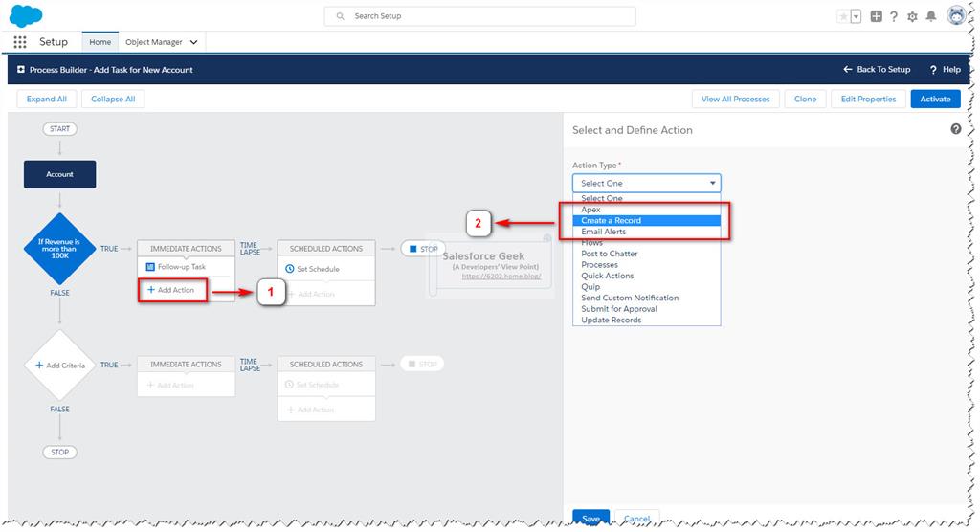Click the Cancel button

[x=636, y=519]
